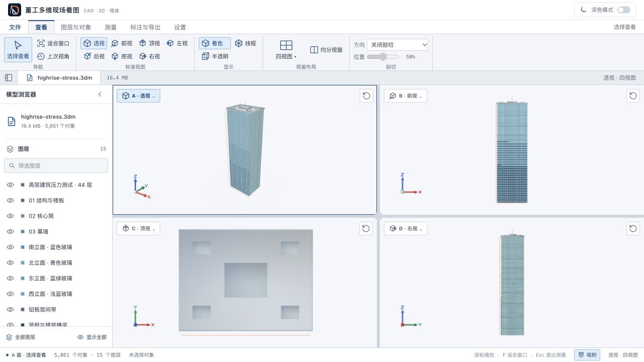644x362 pixels.
Task: Click the 适合窗口 fit-to-window tool
Action: coord(53,43)
